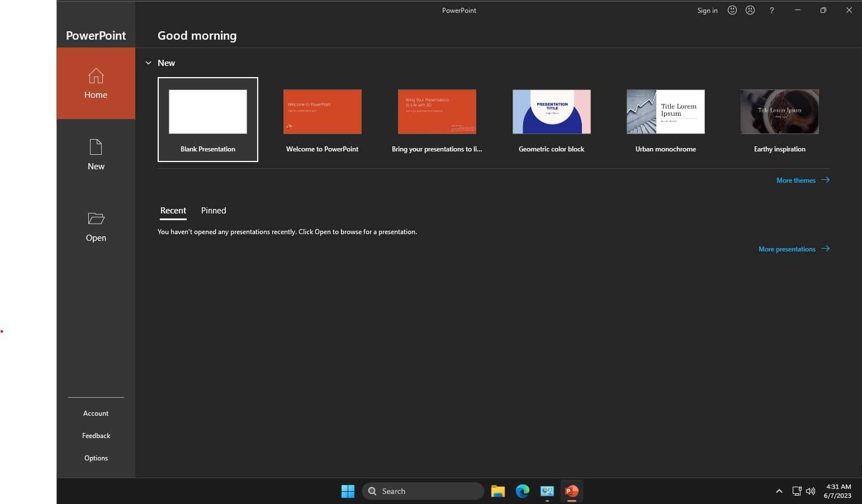The image size is (862, 504).
Task: Open Microsoft Edge from the taskbar
Action: pyautogui.click(x=522, y=491)
